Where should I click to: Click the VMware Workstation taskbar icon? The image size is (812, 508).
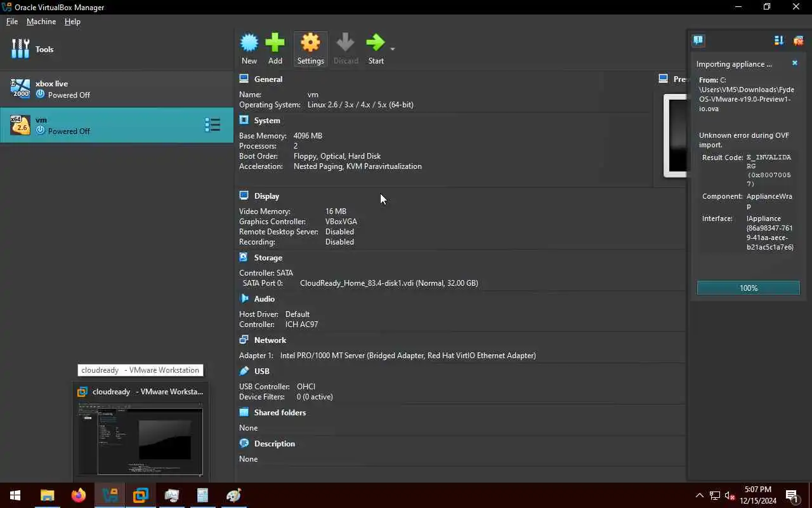(x=140, y=495)
